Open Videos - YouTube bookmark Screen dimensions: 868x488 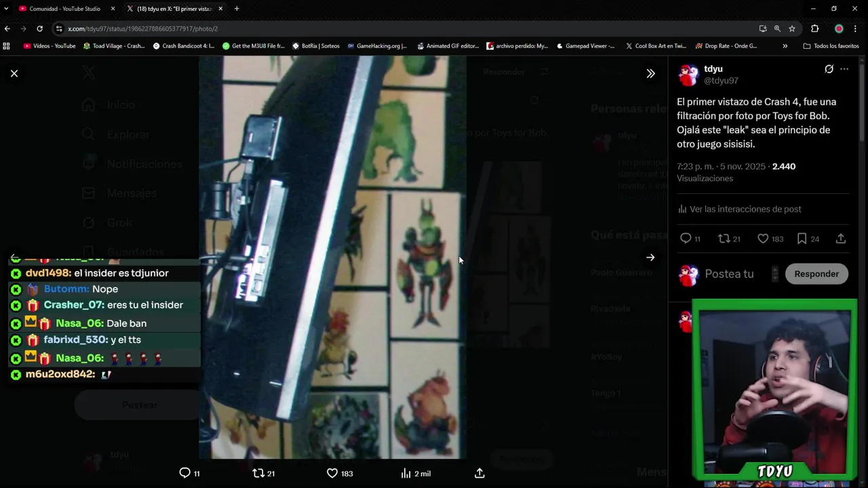(x=50, y=46)
